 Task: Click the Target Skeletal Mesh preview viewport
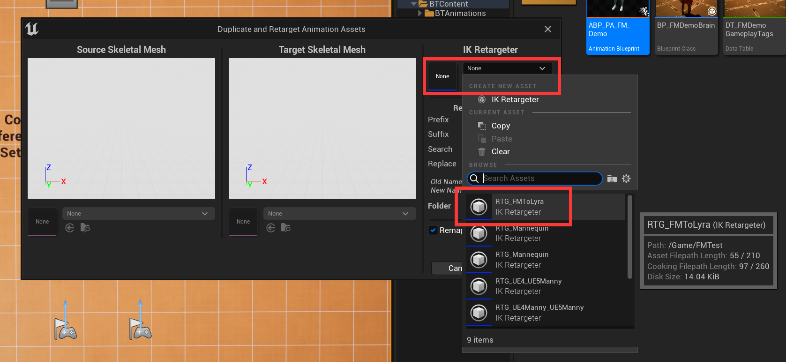322,128
